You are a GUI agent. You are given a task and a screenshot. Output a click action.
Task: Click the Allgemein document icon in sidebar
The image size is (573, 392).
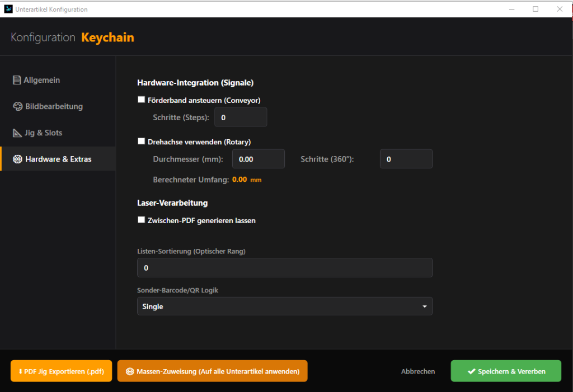click(17, 80)
